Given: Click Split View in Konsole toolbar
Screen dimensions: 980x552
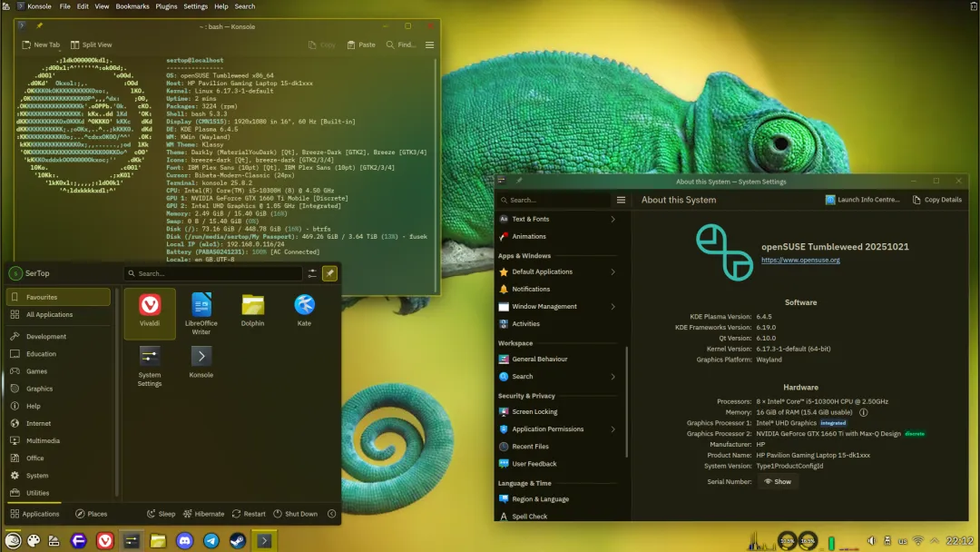Looking at the screenshot, I should [x=92, y=45].
